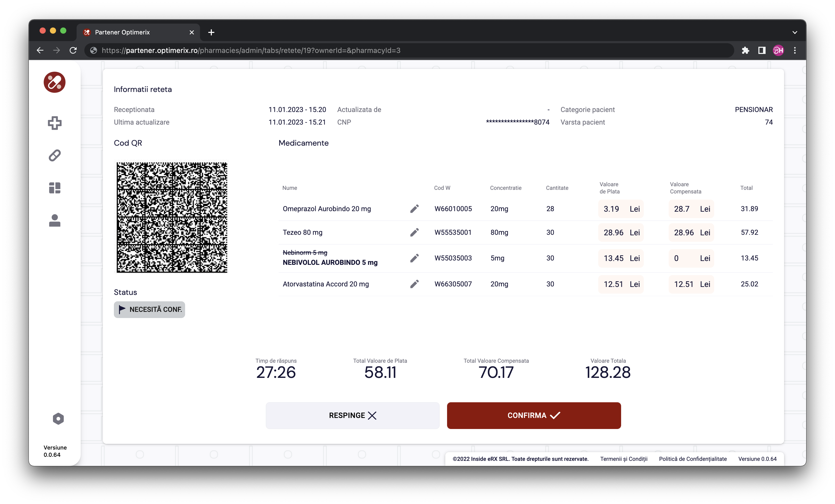Edit NEBIVOLOL AUROBINDO 5 mg with the pencil
The height and width of the screenshot is (504, 835).
coord(414,258)
